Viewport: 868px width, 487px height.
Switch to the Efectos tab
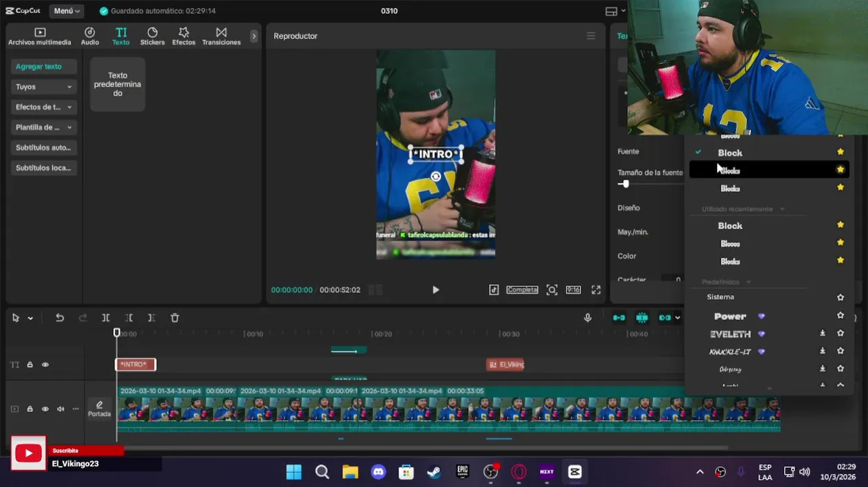click(x=183, y=37)
